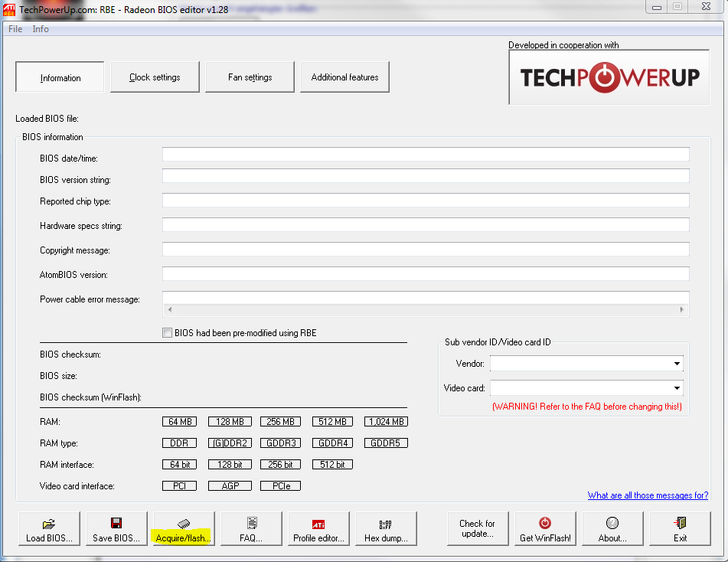The height and width of the screenshot is (562, 728).
Task: Select the 256 MB RAM indicator
Action: pyautogui.click(x=280, y=422)
